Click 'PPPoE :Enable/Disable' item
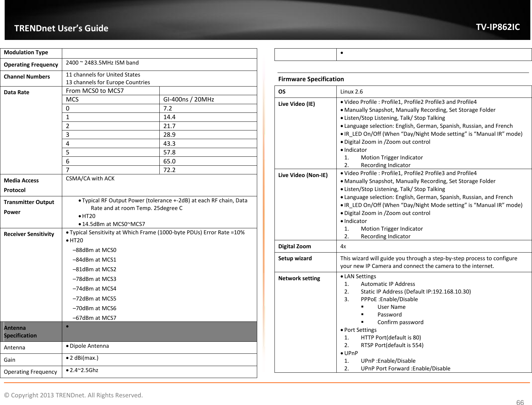The image size is (532, 405). click(389, 299)
